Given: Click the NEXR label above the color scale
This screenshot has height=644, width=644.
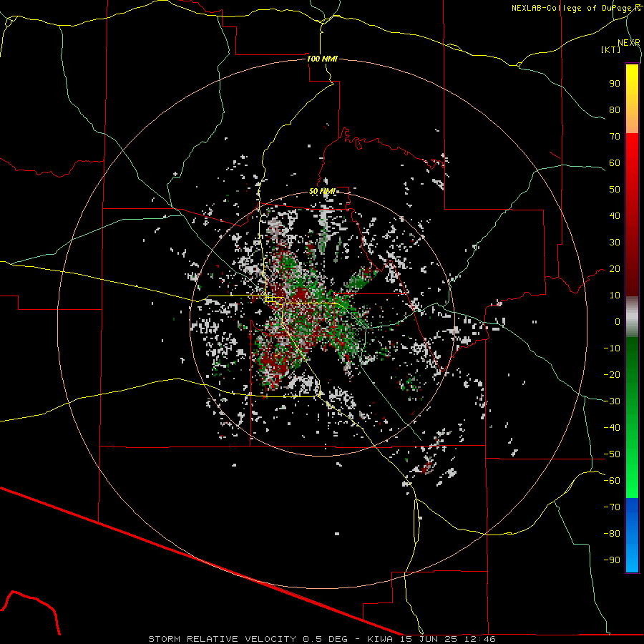Looking at the screenshot, I should click(629, 43).
